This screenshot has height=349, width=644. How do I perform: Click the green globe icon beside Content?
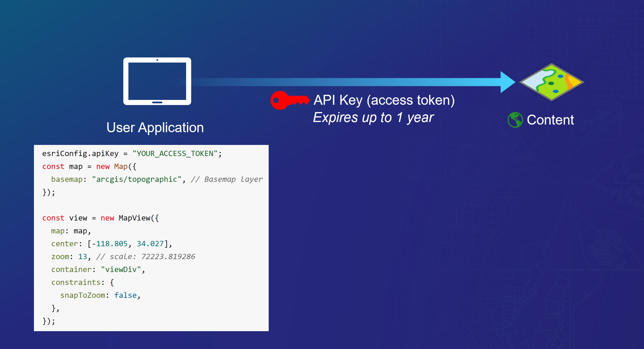point(515,120)
